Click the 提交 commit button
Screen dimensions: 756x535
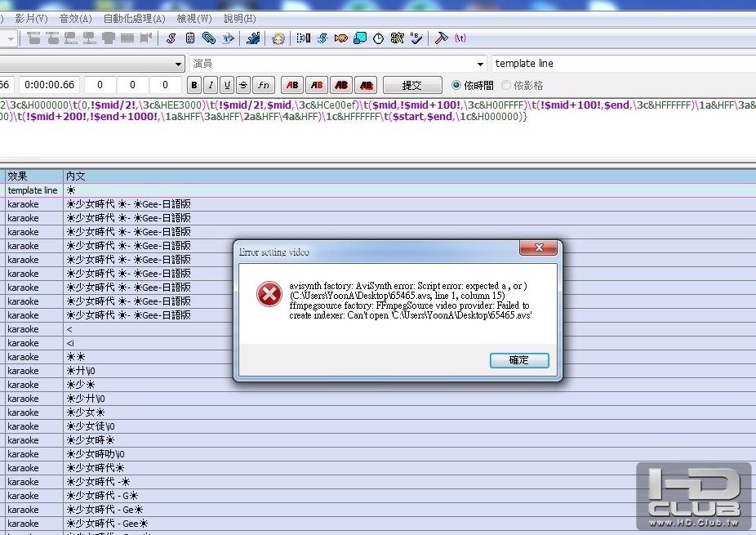412,85
